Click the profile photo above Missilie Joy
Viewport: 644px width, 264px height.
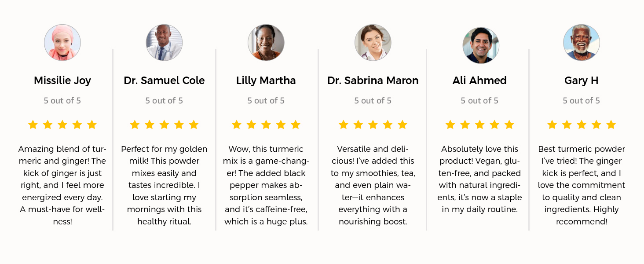click(62, 43)
